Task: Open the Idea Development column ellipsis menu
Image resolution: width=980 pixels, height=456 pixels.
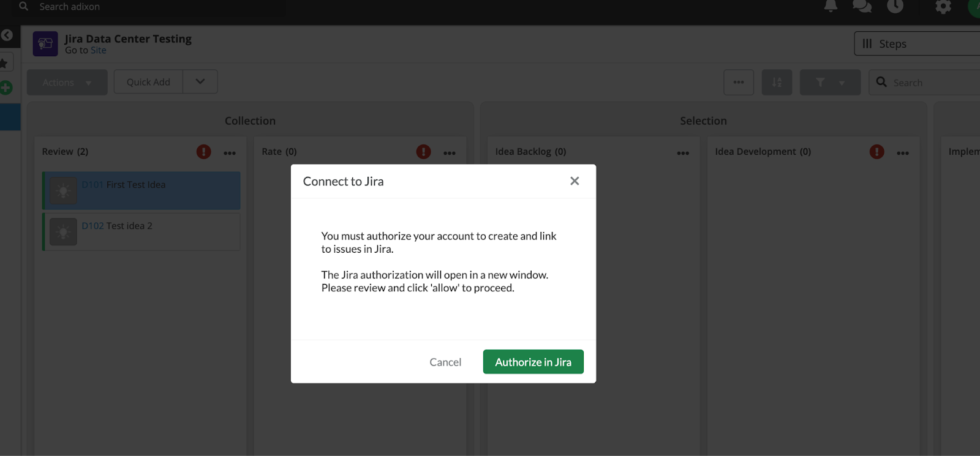Action: 903,153
